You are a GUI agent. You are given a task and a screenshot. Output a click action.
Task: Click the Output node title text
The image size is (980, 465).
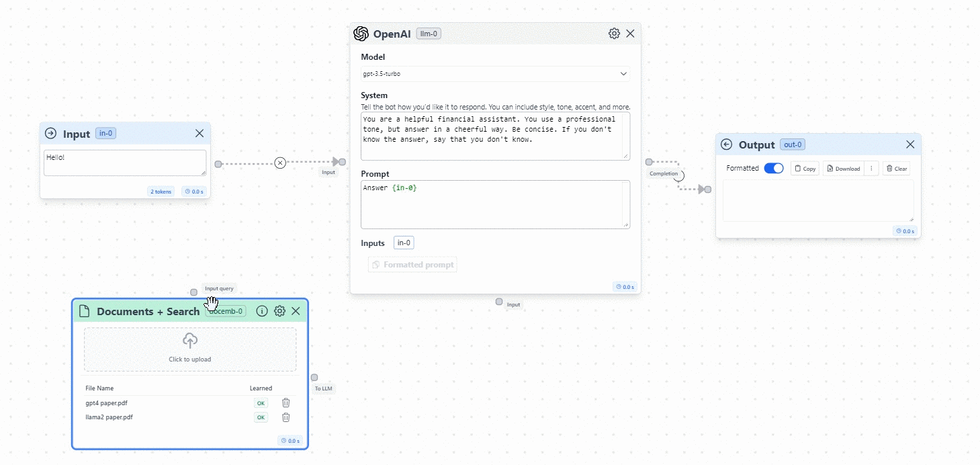point(756,144)
